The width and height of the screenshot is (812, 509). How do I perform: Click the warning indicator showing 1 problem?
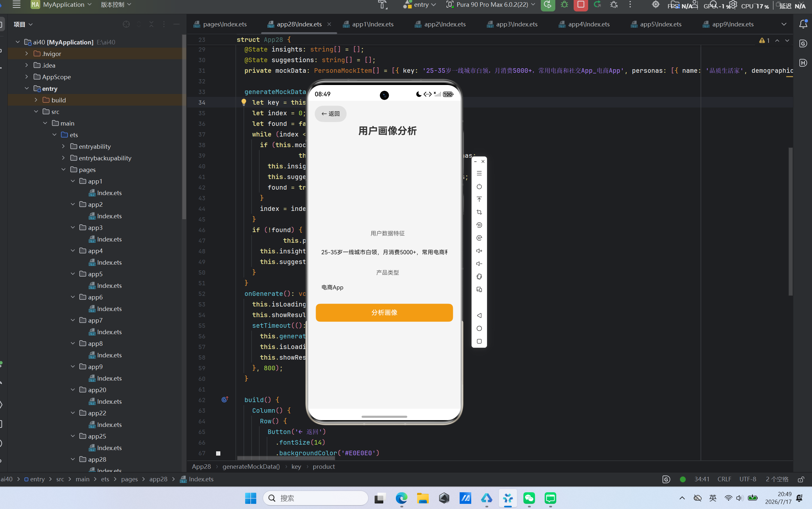tap(765, 40)
